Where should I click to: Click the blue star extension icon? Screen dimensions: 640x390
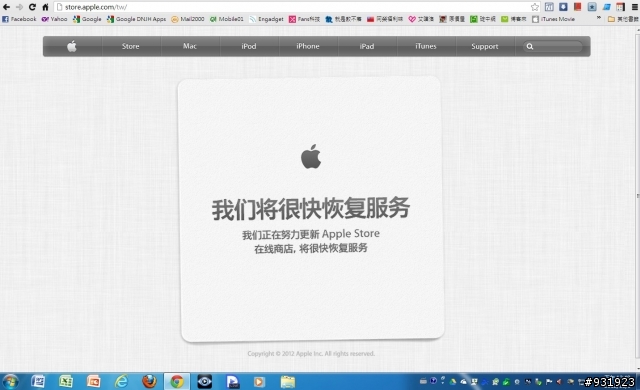coord(592,7)
